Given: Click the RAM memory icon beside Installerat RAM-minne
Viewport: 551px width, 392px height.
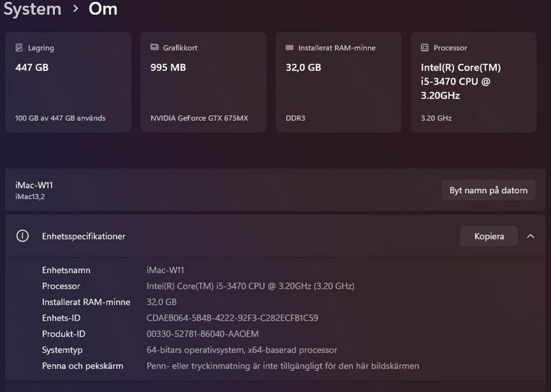Looking at the screenshot, I should [x=289, y=48].
